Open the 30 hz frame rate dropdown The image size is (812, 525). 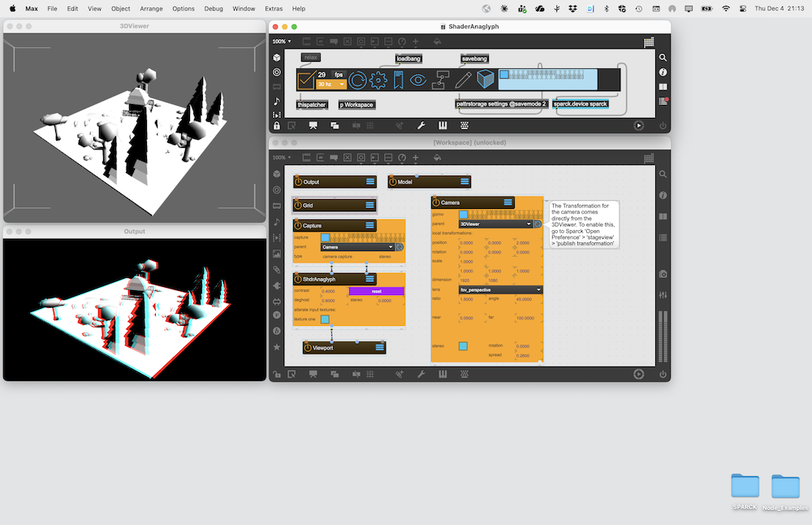[331, 85]
